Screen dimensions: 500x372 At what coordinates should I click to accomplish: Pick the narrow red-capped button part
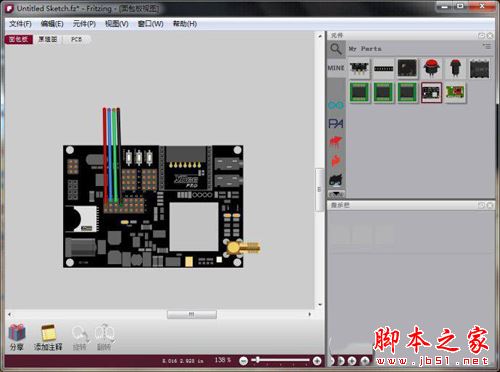pyautogui.click(x=455, y=68)
